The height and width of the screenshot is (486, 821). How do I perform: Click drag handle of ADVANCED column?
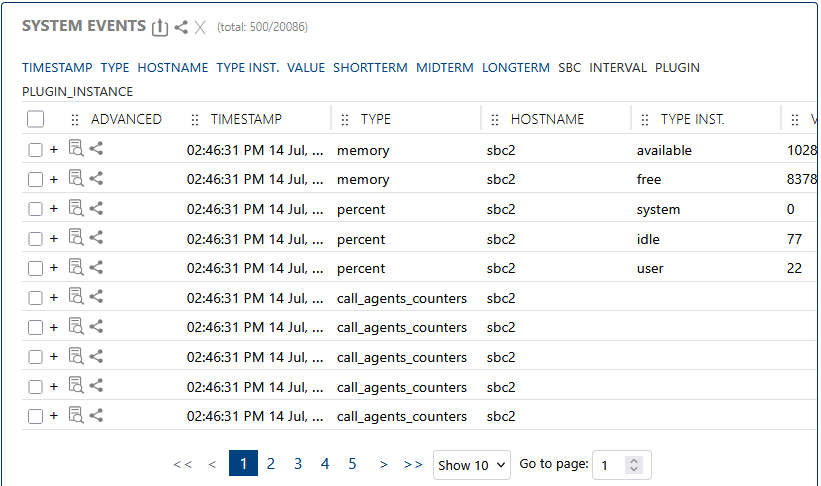(x=75, y=120)
